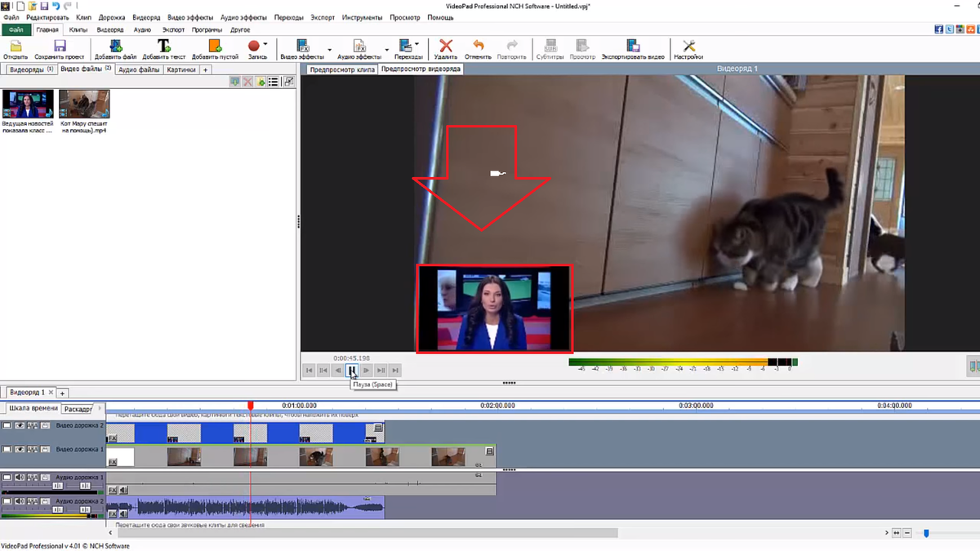Click Сохранить проект floppy disk icon

click(x=60, y=47)
